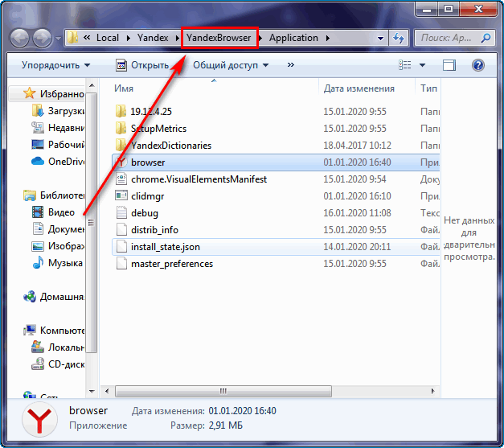The height and width of the screenshot is (448, 504).
Task: Select the browser application file
Action: point(276,162)
